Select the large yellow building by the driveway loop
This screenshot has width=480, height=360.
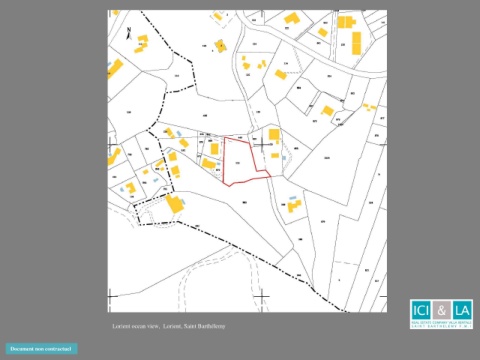coord(175,203)
